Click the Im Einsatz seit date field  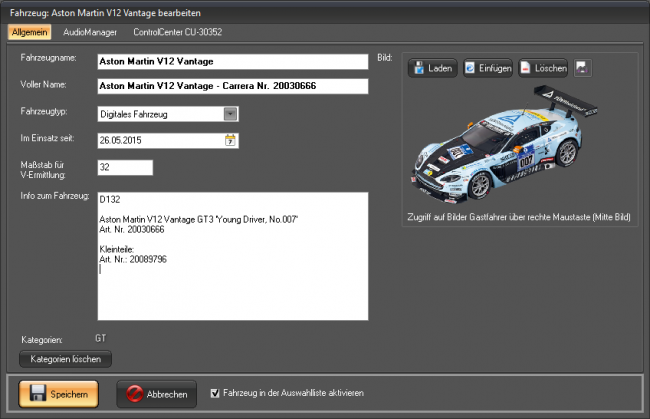click(x=168, y=140)
